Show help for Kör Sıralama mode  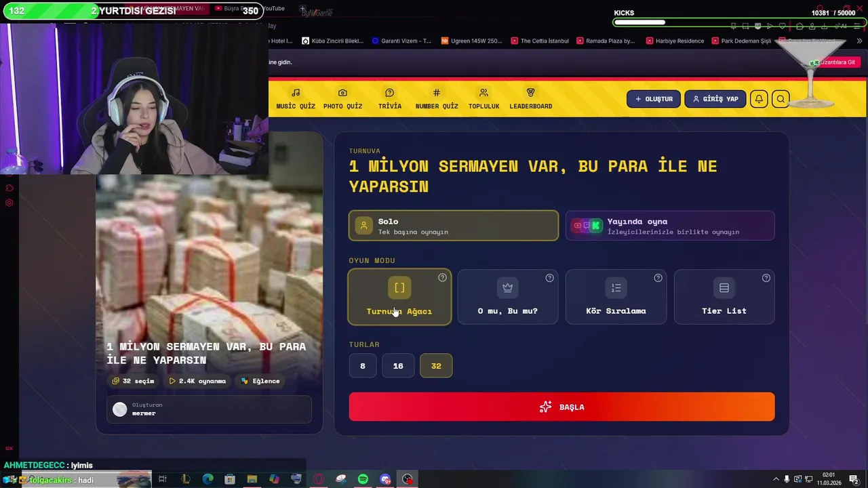tap(658, 278)
